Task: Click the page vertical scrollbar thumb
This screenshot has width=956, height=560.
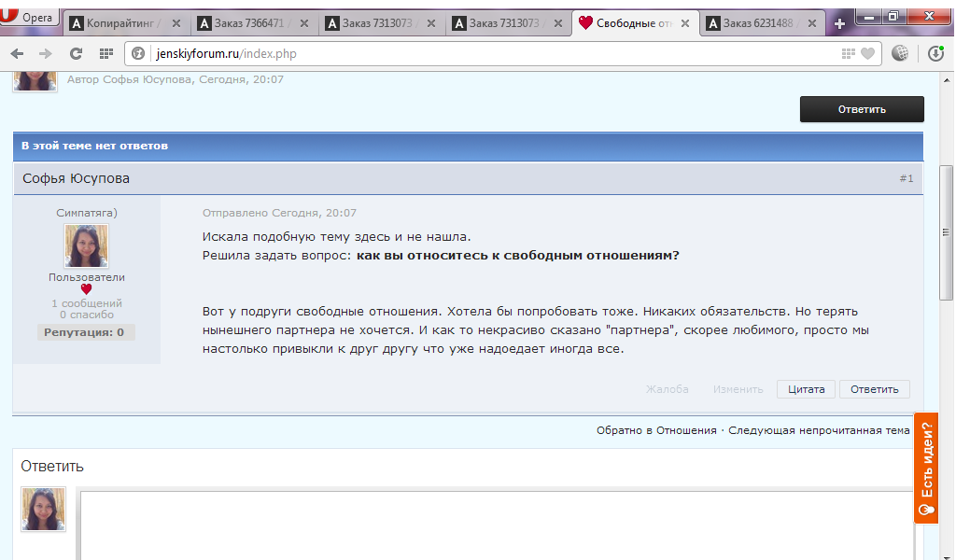Action: 946,232
